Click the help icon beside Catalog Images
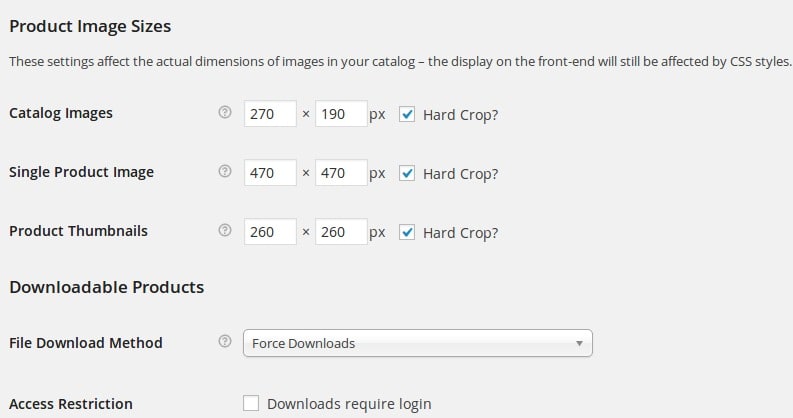The image size is (793, 418). pyautogui.click(x=225, y=112)
